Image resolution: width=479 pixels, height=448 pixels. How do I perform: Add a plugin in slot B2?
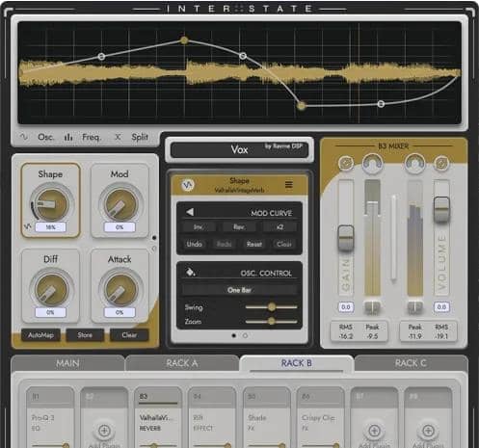(x=104, y=431)
